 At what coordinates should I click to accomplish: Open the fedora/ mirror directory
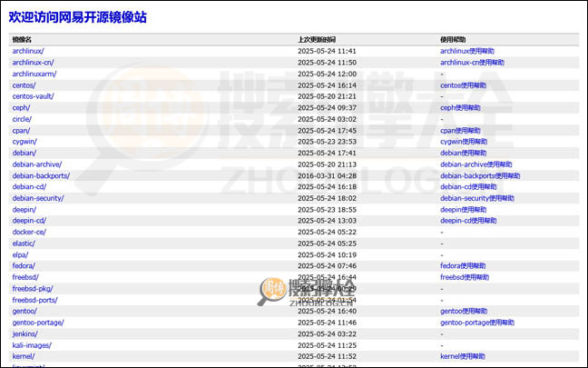(x=24, y=266)
